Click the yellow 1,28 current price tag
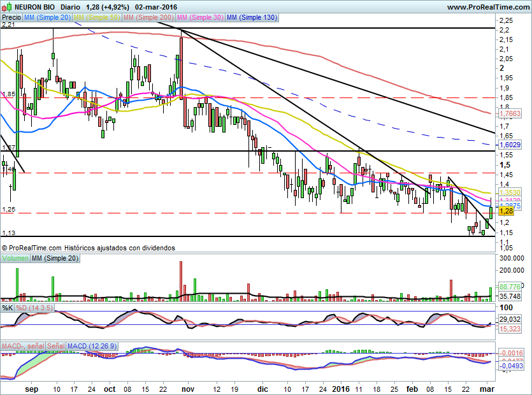The width and height of the screenshot is (532, 395). click(x=507, y=211)
